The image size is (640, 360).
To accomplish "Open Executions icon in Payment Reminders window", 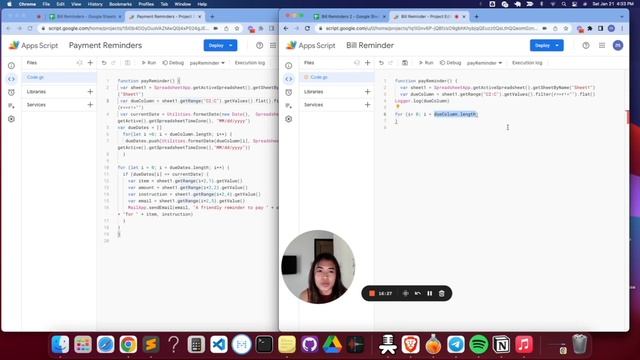I will click(11, 106).
